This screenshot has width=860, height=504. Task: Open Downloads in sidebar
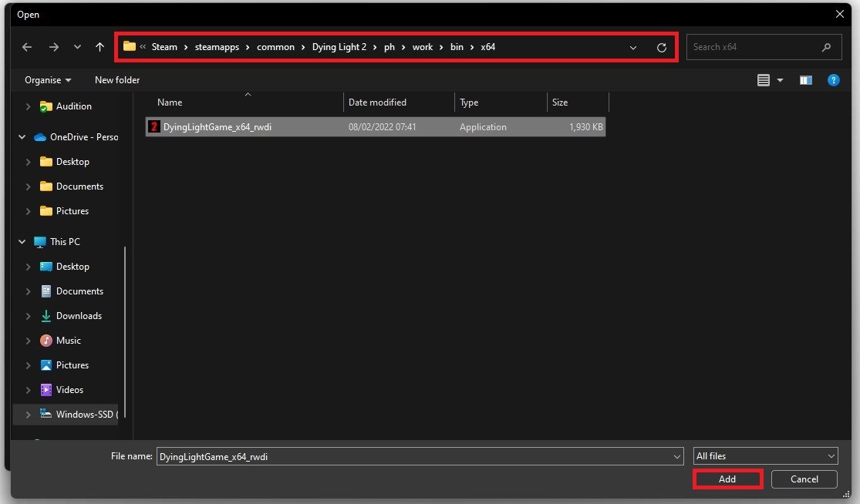[x=79, y=315]
